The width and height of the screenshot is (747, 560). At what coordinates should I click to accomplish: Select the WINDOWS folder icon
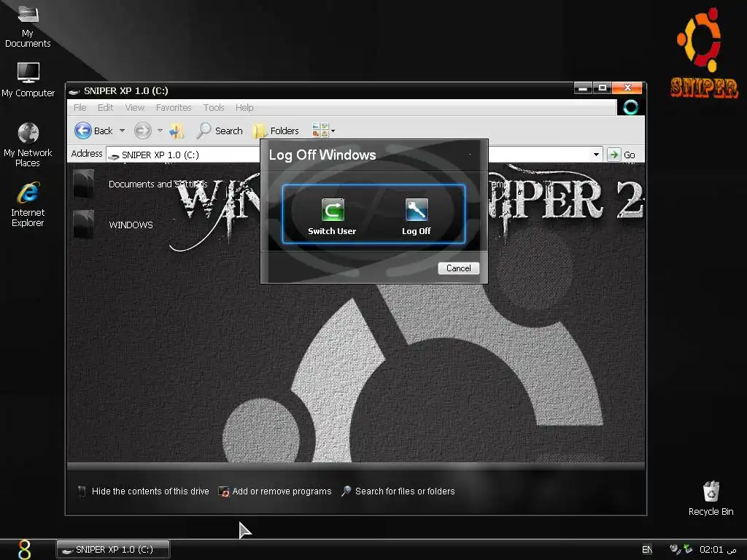(x=84, y=224)
